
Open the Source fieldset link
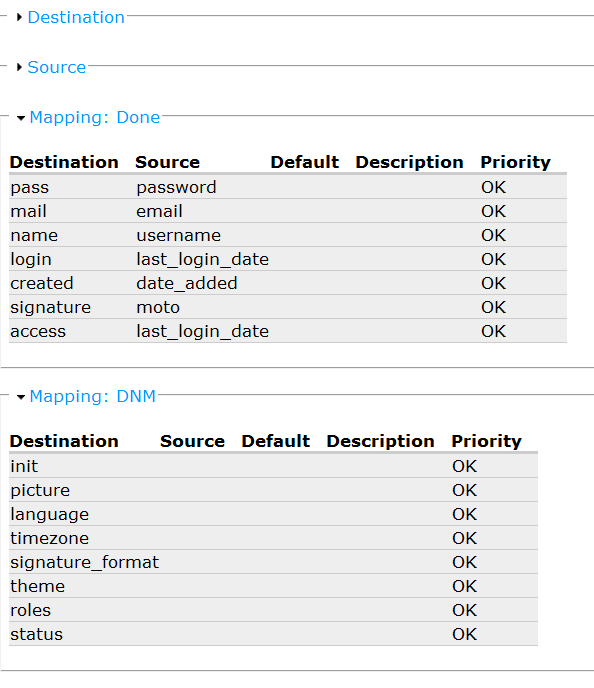tap(57, 67)
